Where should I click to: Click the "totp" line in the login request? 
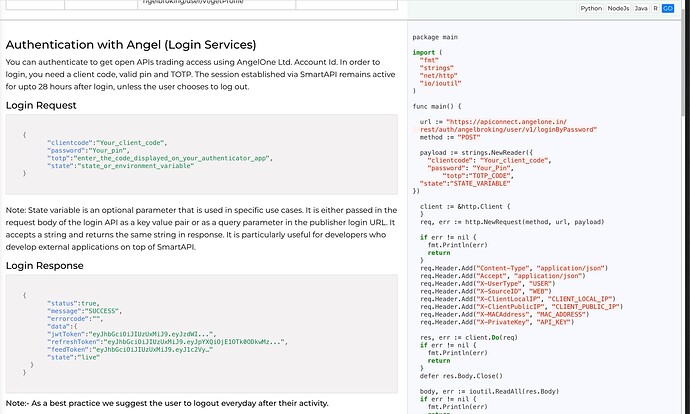[160, 158]
